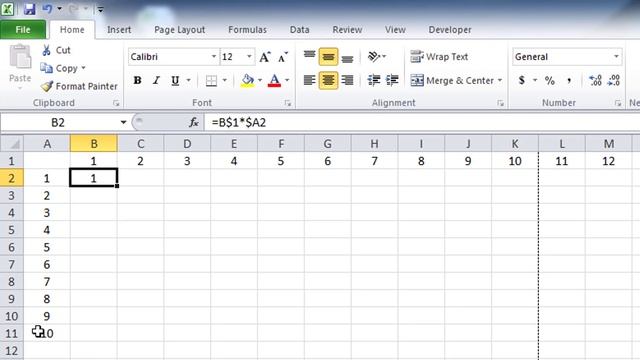The height and width of the screenshot is (360, 640).
Task: Open Customize Quick Access Toolbar dropdown
Action: [100, 9]
